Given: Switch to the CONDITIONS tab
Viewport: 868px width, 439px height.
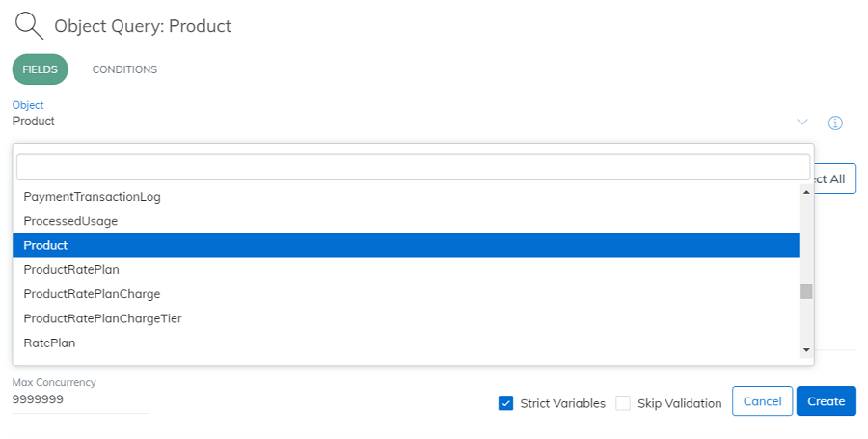Looking at the screenshot, I should (x=124, y=69).
